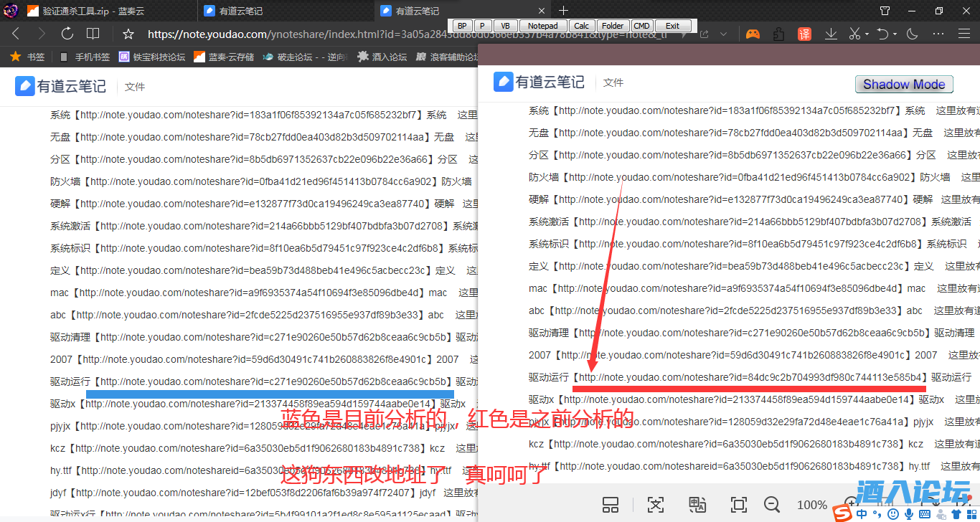Image resolution: width=980 pixels, height=522 pixels.
Task: Click the fit-to-screen icon in viewer toolbar
Action: pos(738,504)
